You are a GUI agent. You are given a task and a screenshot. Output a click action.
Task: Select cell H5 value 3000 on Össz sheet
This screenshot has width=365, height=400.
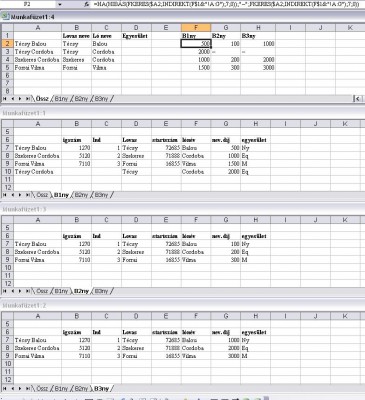(x=258, y=68)
